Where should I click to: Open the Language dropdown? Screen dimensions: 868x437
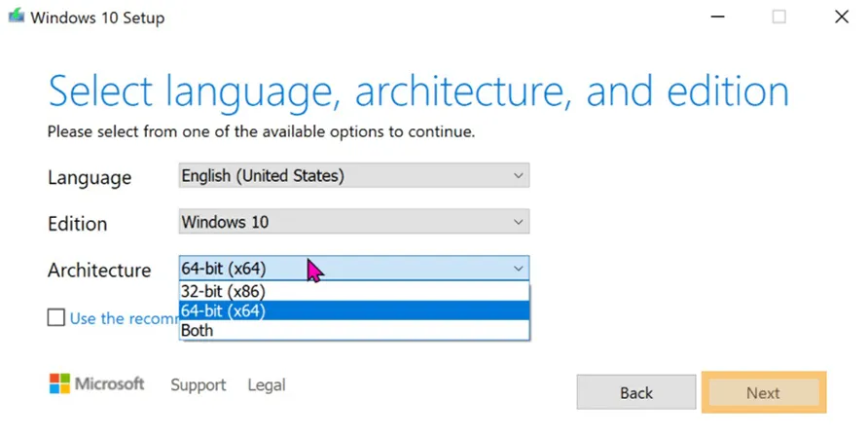pyautogui.click(x=354, y=175)
